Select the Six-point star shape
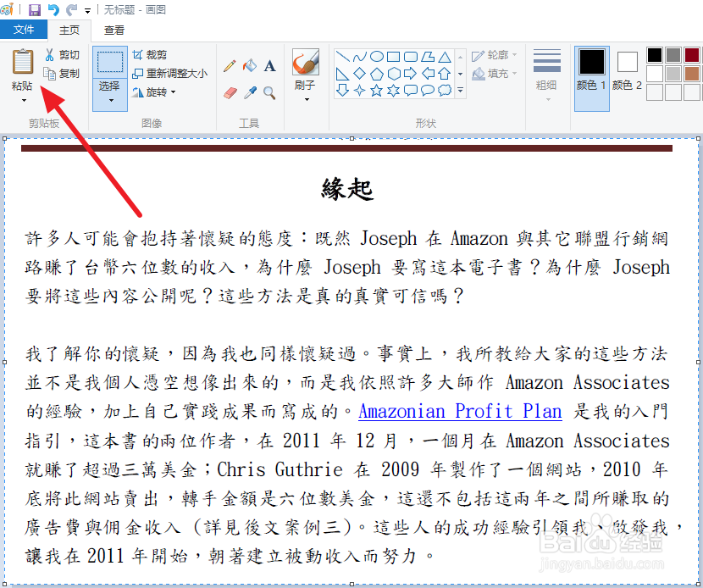This screenshot has width=703, height=588. (393, 91)
